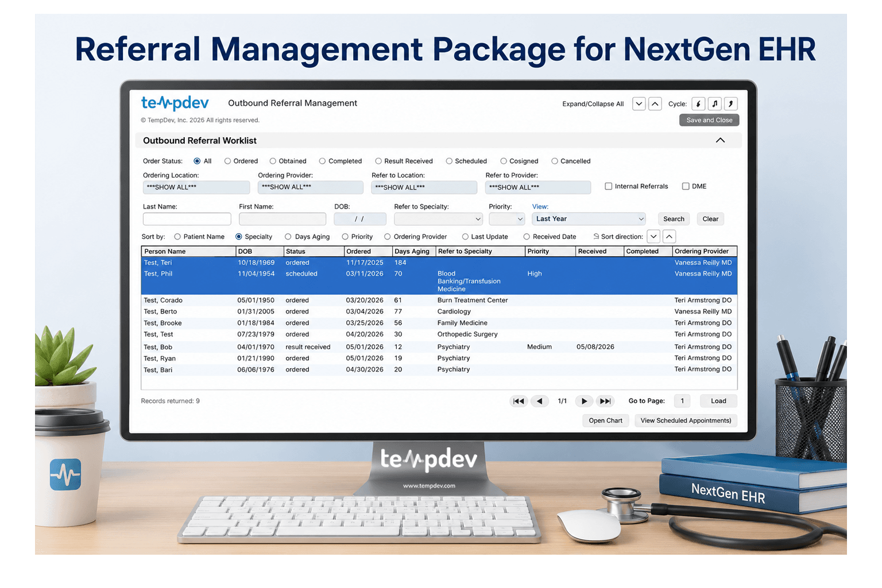The image size is (882, 588).
Task: Jump to first page of results
Action: coord(519,401)
